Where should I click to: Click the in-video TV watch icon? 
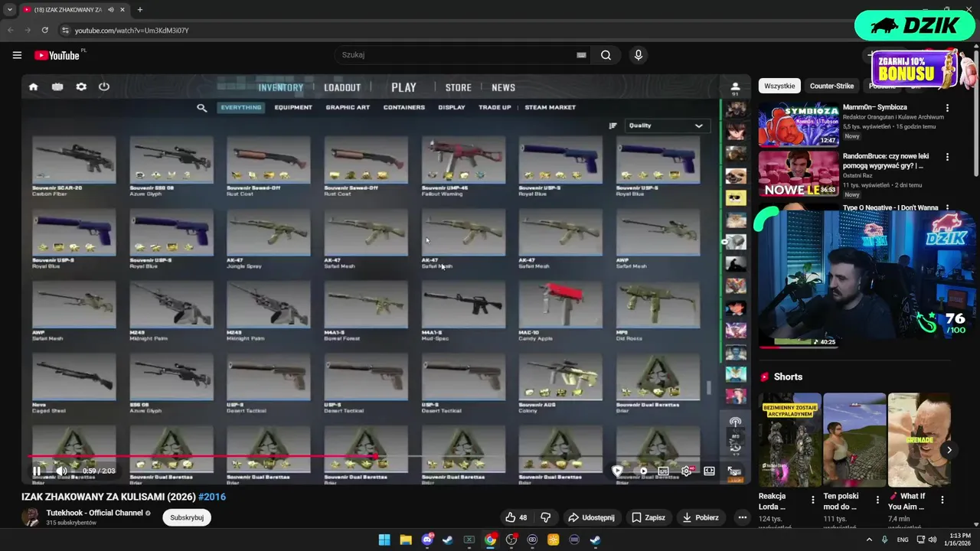(x=57, y=86)
